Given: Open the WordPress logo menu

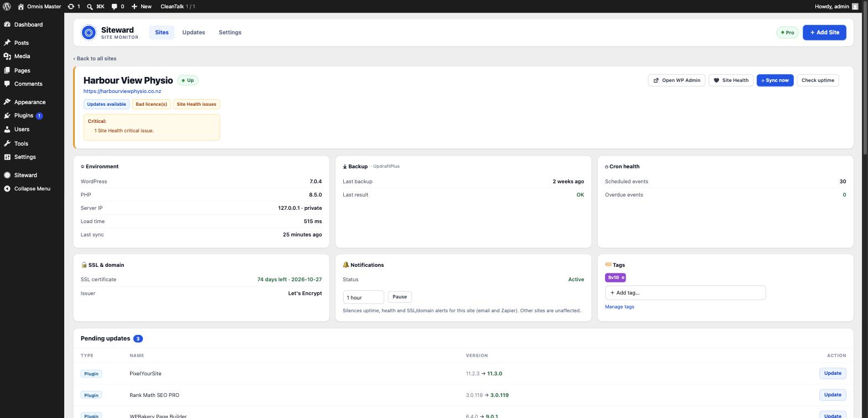Looking at the screenshot, I should click(x=7, y=7).
